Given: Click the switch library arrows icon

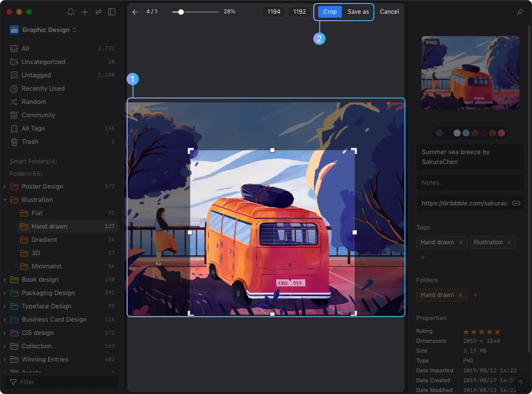Looking at the screenshot, I should (x=98, y=12).
